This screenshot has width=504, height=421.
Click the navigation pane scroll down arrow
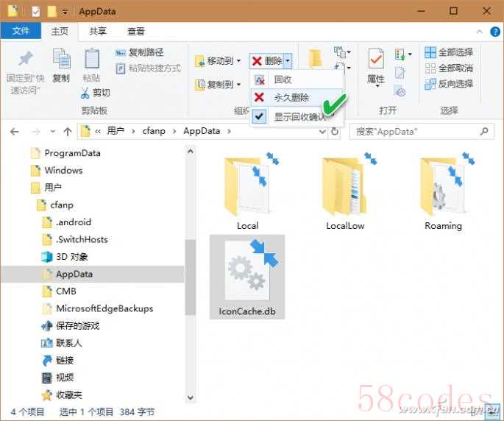tap(191, 398)
